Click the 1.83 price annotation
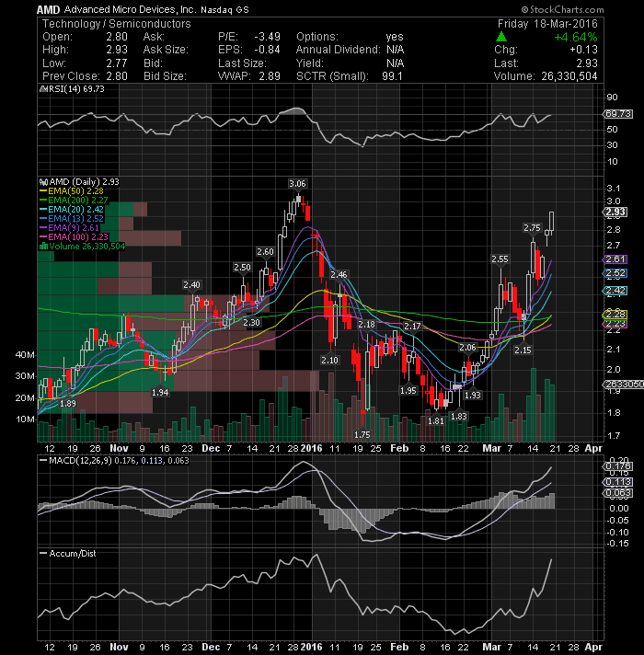 [459, 416]
